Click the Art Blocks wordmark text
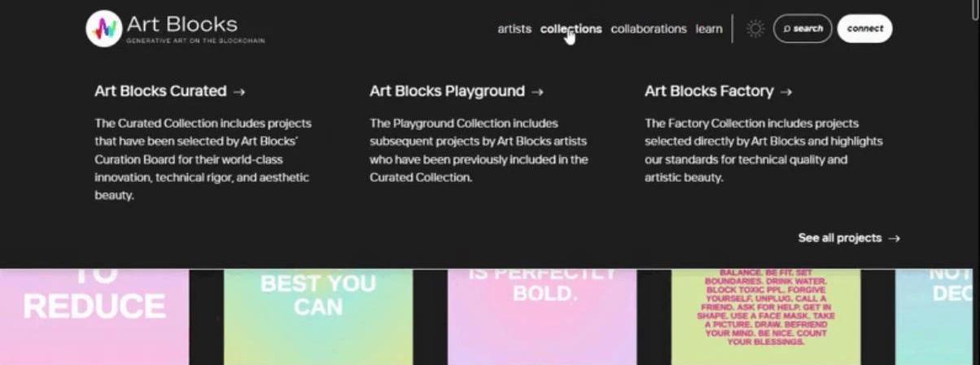This screenshot has width=980, height=365. [x=182, y=24]
